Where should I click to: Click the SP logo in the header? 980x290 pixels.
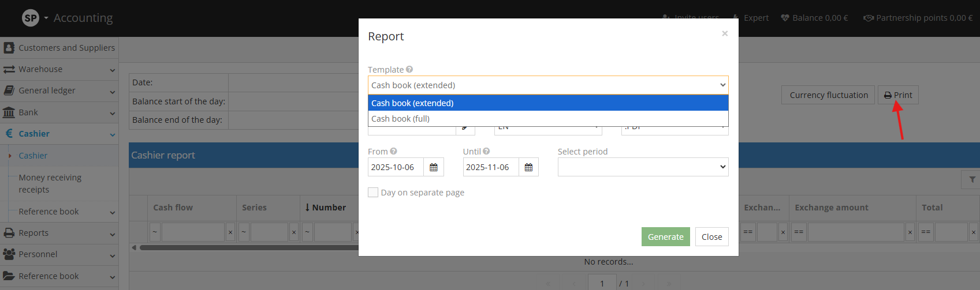tap(30, 18)
